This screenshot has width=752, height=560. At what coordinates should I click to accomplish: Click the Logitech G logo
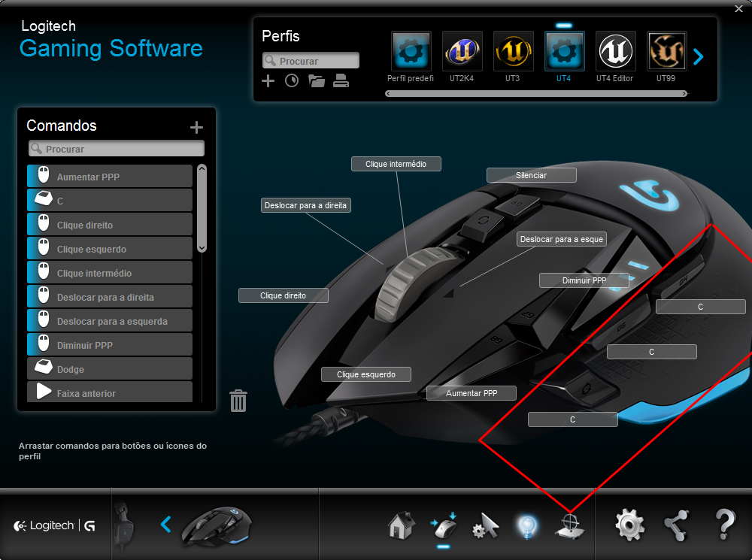click(54, 526)
